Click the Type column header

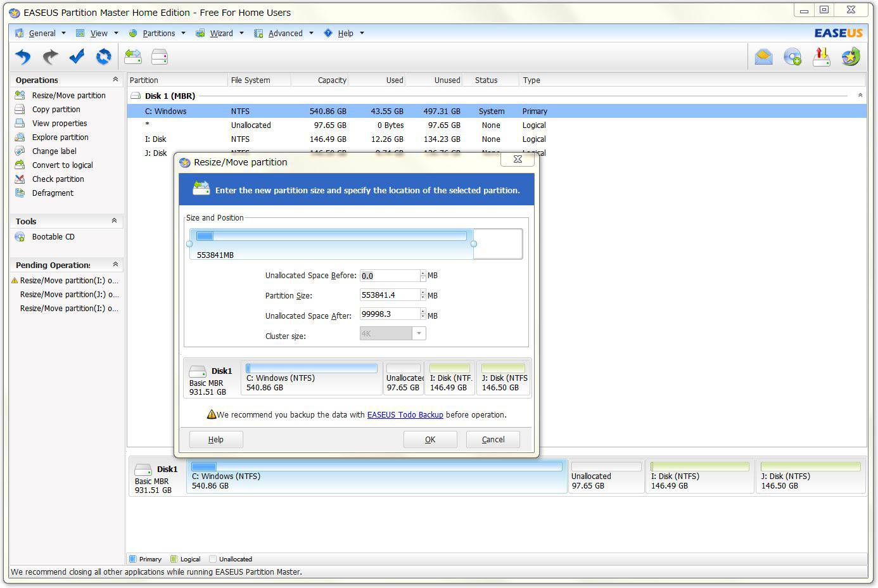click(x=692, y=80)
